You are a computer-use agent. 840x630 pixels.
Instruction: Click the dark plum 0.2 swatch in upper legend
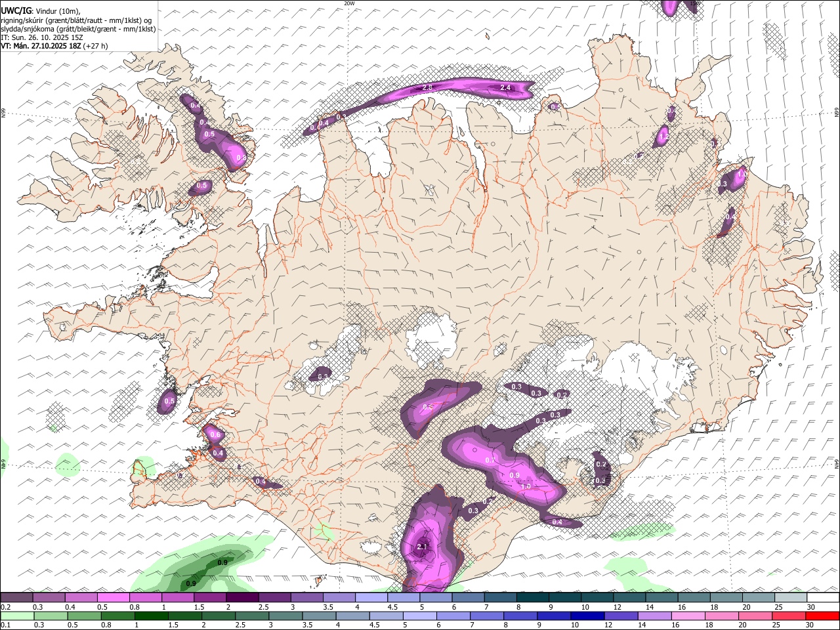(x=16, y=598)
